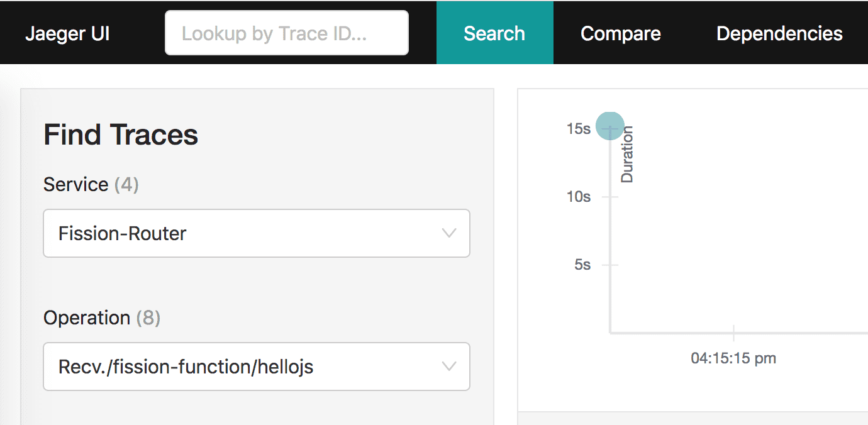Click the vertical Duration axis title
Viewport: 868px width, 425px height.
(627, 154)
